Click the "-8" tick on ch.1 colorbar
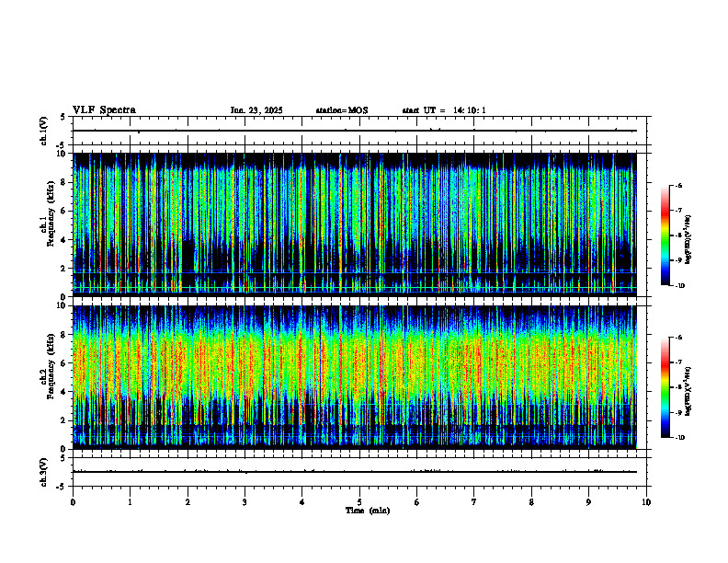This screenshot has width=728, height=563. pos(678,236)
